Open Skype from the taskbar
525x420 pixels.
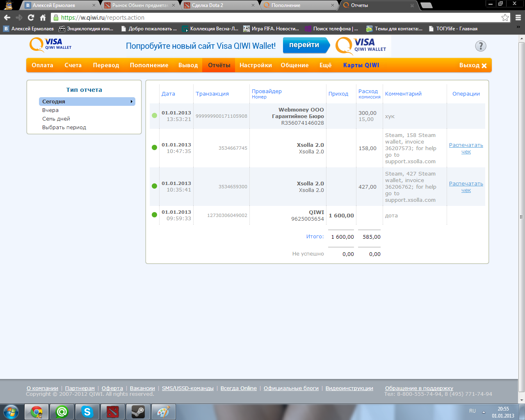[87, 412]
